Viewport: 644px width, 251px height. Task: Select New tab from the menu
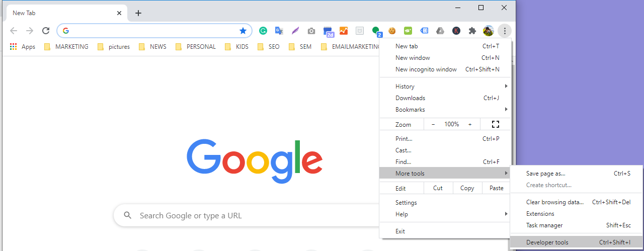click(x=445, y=46)
